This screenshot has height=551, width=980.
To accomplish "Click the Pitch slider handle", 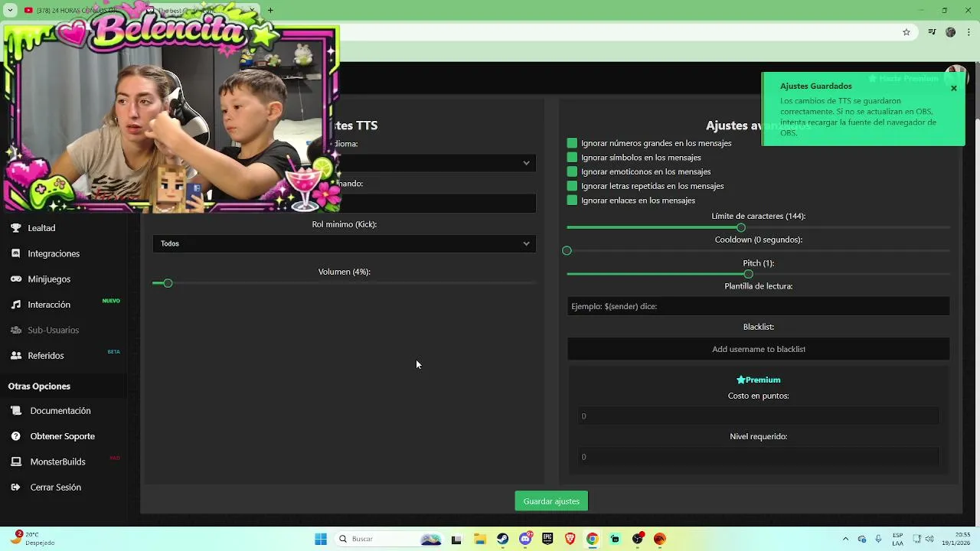I will [x=748, y=274].
